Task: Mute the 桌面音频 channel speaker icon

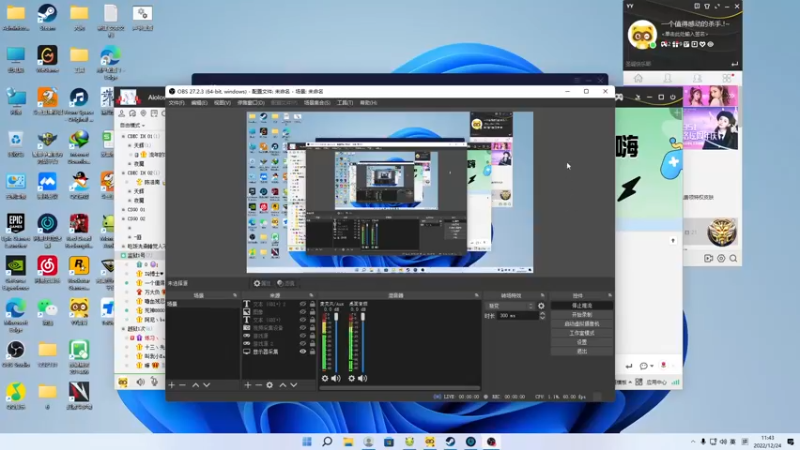Action: click(362, 378)
